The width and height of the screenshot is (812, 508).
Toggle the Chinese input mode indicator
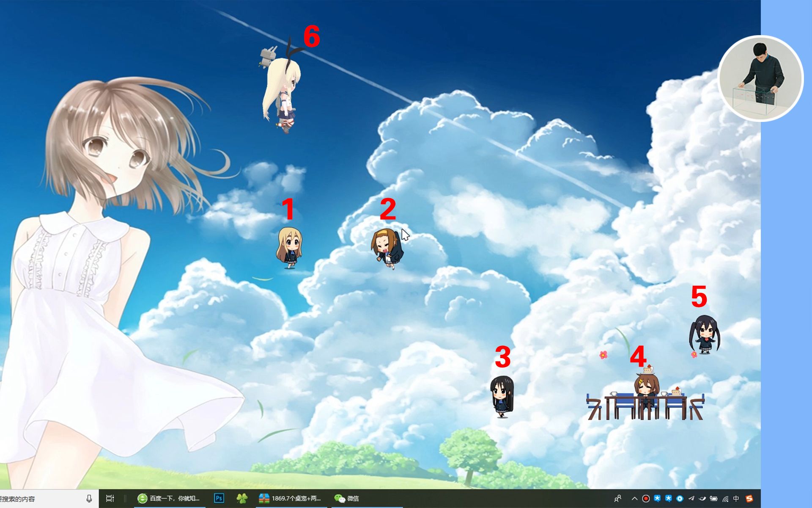coord(736,498)
